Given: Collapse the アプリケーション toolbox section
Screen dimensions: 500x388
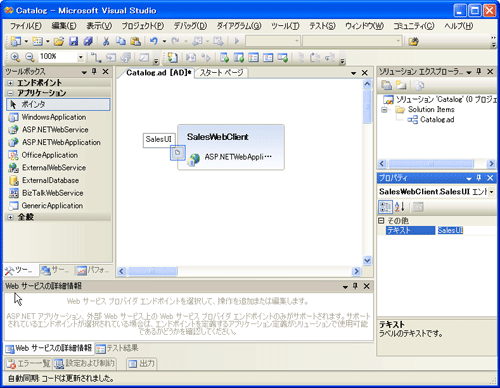Looking at the screenshot, I should 10,93.
